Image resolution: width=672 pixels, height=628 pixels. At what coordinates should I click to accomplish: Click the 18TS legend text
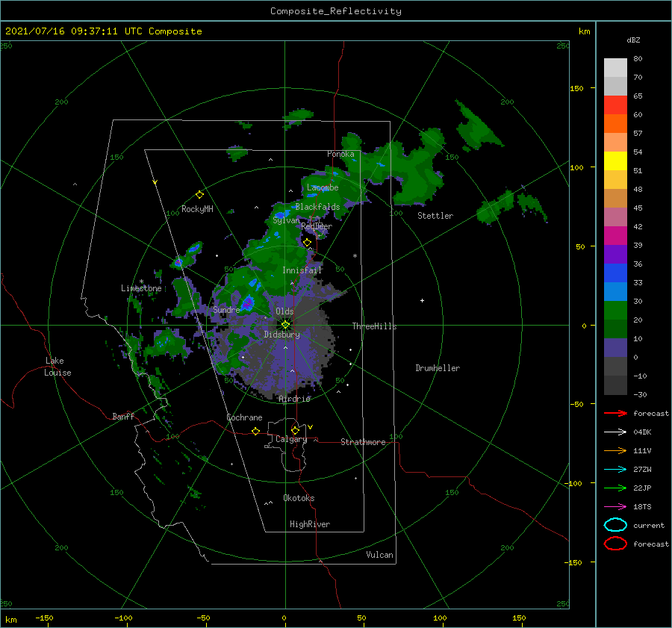[x=642, y=507]
